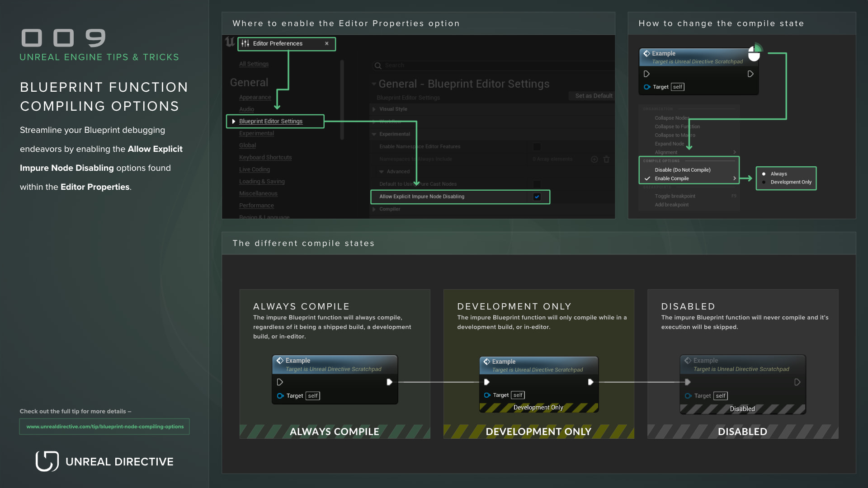The image size is (868, 488).
Task: Collapse the Advanced subsection arrow
Action: click(382, 172)
